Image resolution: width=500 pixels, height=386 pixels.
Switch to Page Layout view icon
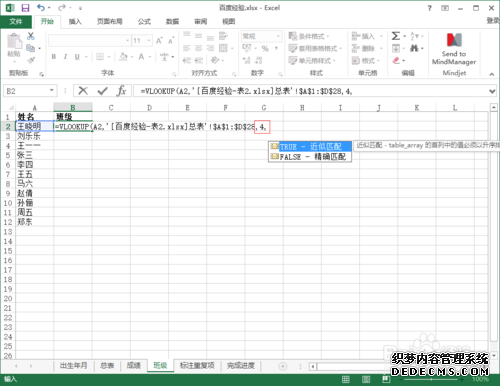pos(366,379)
